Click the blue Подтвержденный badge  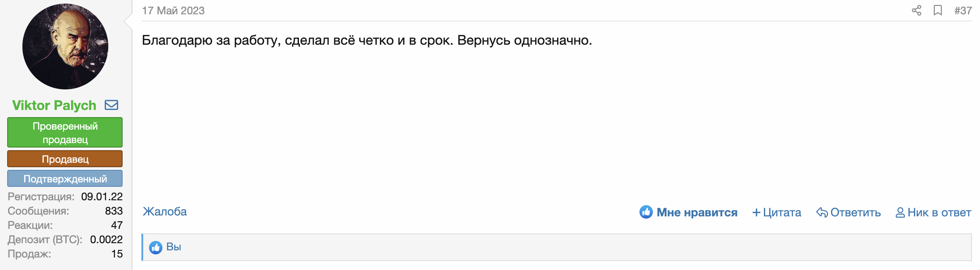coord(65,178)
